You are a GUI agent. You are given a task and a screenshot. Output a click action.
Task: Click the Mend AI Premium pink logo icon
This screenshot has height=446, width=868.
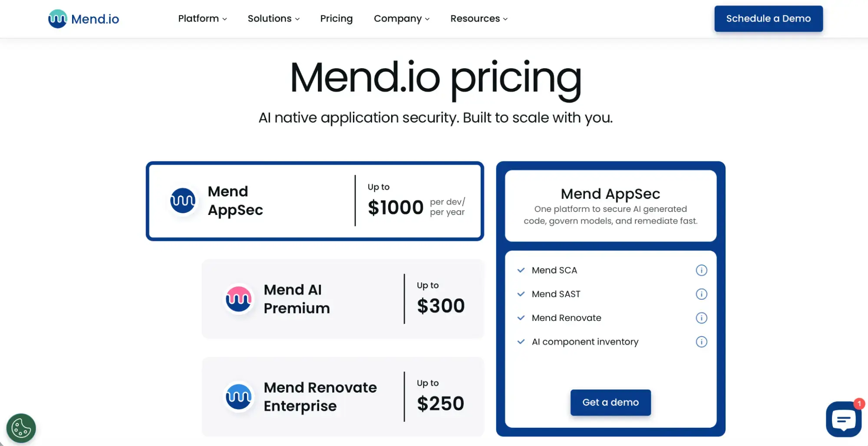[x=238, y=299]
